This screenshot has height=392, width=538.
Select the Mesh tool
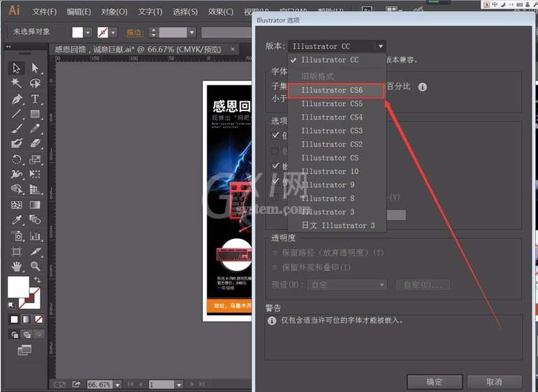point(16,205)
